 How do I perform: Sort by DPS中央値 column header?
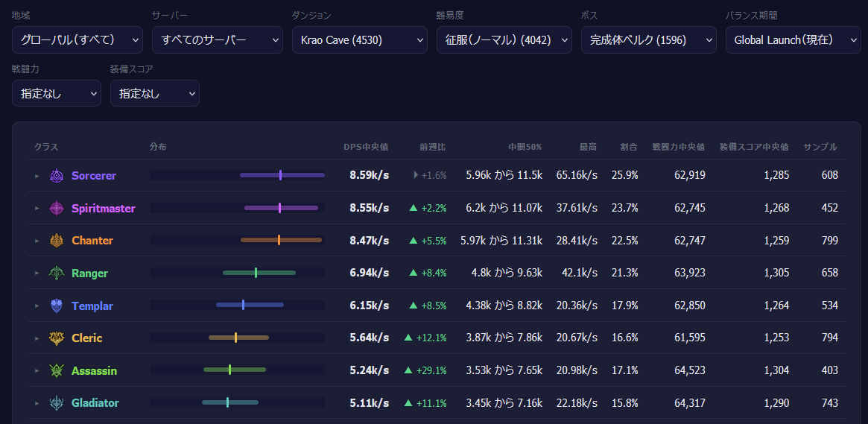coord(365,147)
